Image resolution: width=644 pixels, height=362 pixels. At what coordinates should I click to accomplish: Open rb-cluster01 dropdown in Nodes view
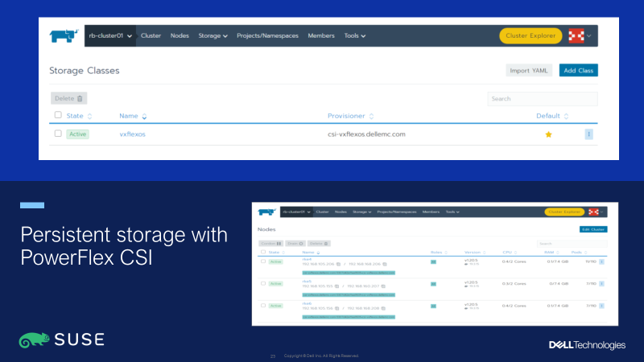click(296, 212)
